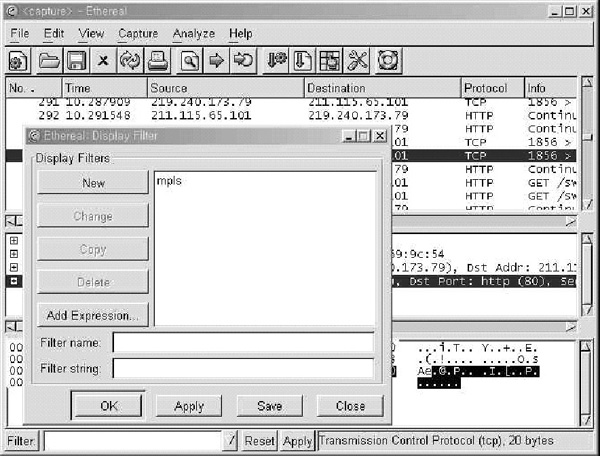This screenshot has height=456, width=600.
Task: Sort by the Protocol column header
Action: (x=493, y=88)
